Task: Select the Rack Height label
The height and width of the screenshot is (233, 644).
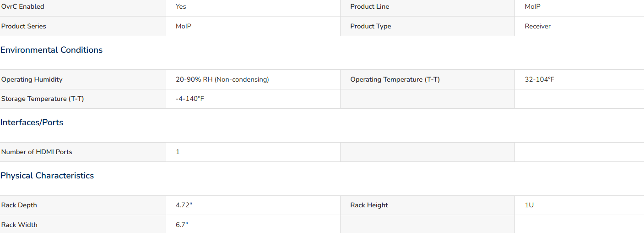Action: click(x=369, y=205)
